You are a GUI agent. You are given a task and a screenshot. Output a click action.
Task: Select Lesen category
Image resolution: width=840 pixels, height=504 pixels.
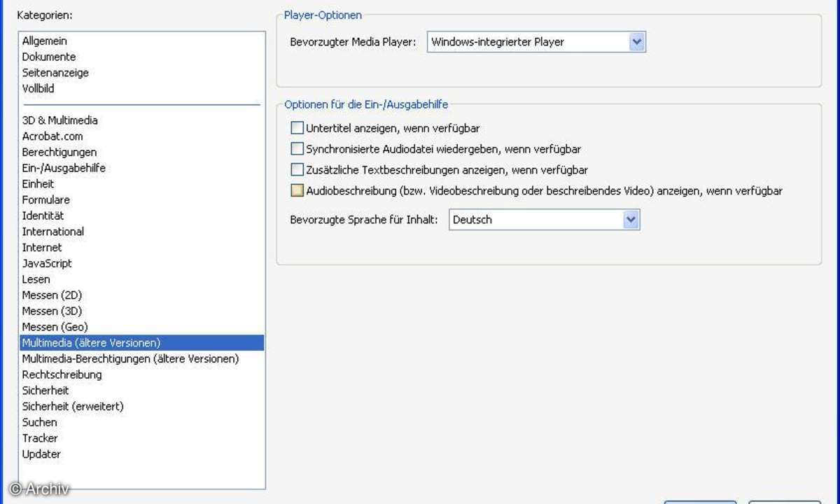(36, 279)
